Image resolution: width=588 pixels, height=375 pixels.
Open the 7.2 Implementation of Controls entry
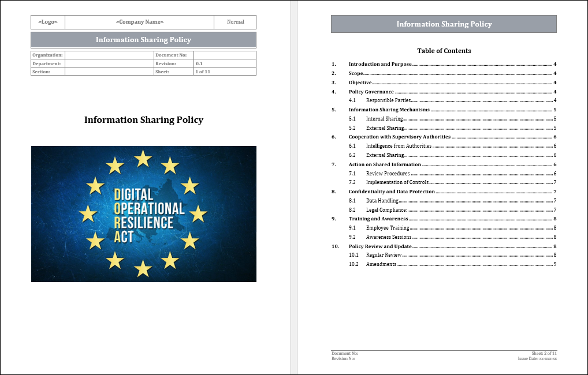coord(397,182)
